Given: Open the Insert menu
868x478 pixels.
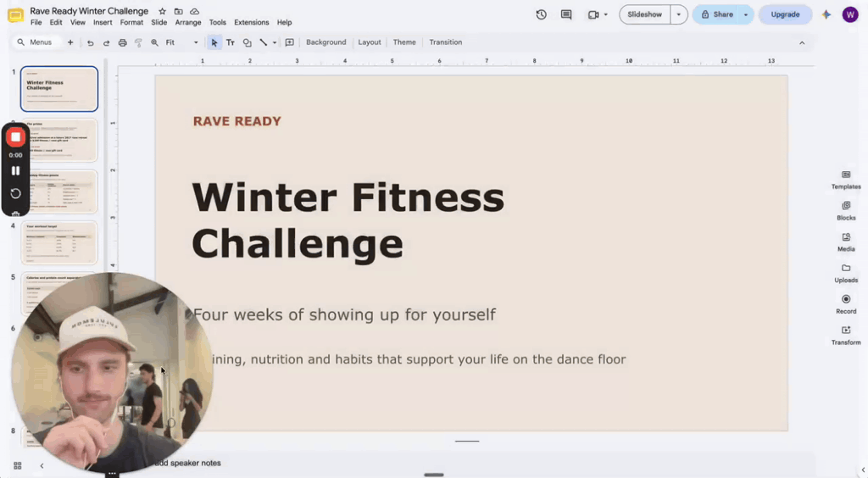Looking at the screenshot, I should pos(103,23).
